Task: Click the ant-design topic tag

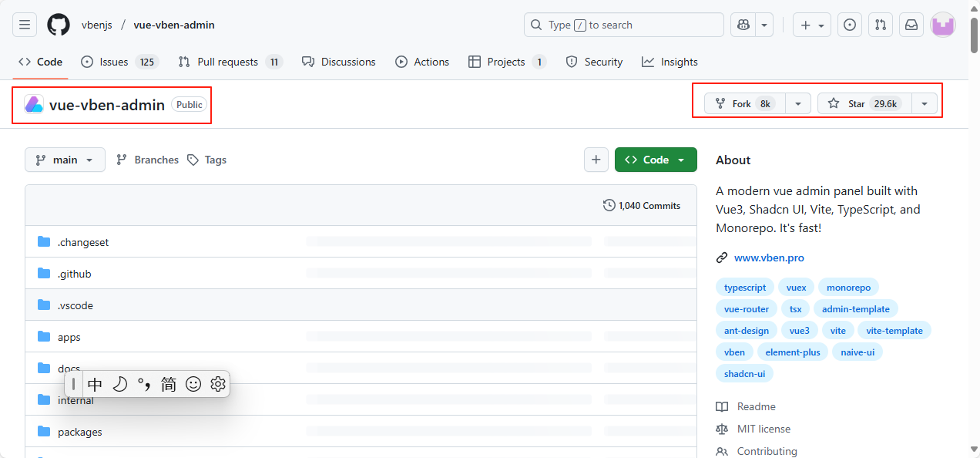Action: (x=747, y=331)
